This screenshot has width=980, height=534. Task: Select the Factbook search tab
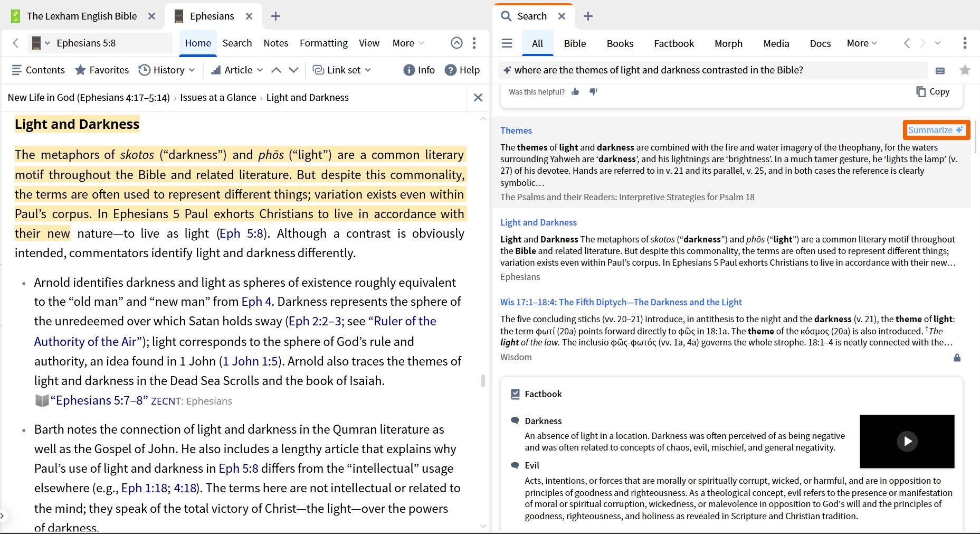pos(673,44)
